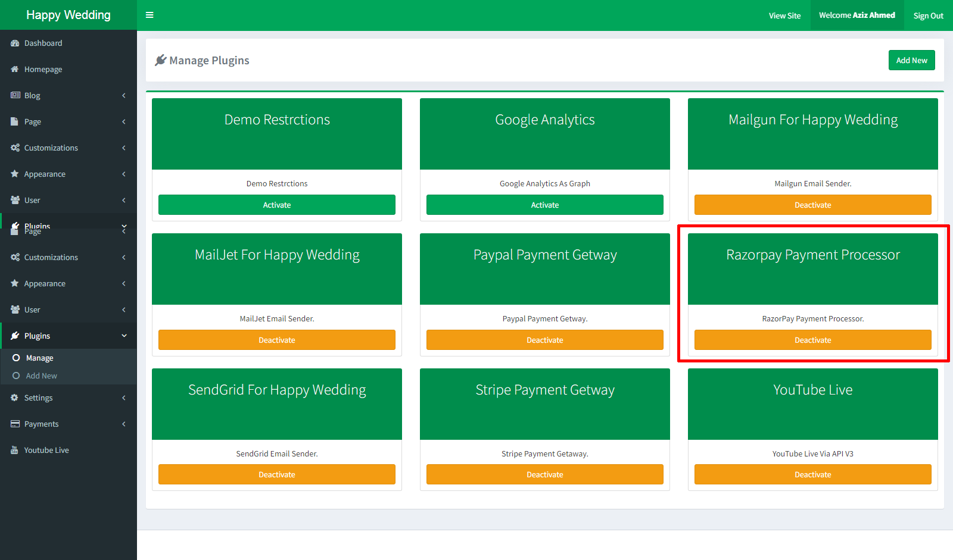Activate the Demo Restrctions plugin
Viewport: 953px width, 560px height.
[276, 204]
